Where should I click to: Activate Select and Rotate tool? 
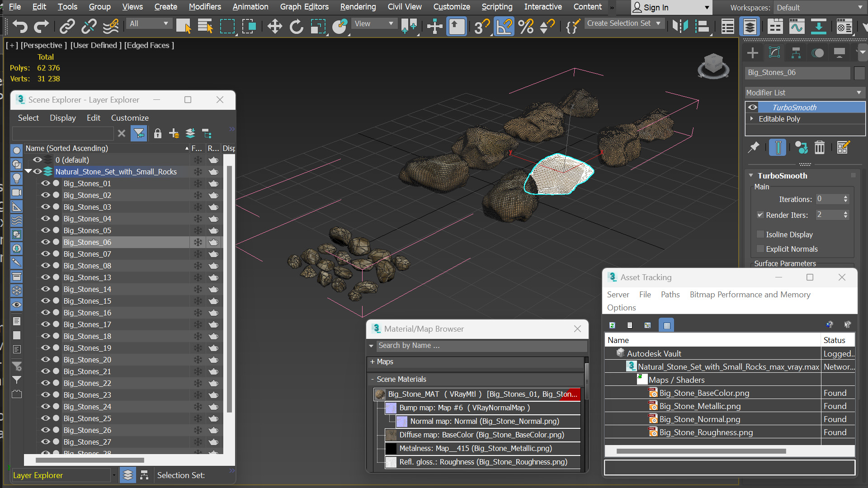pos(296,26)
